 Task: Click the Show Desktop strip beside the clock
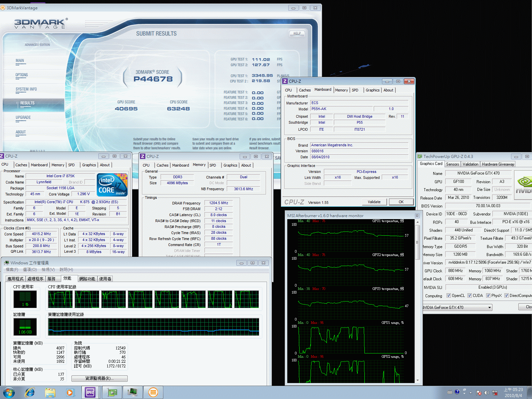pyautogui.click(x=529, y=393)
